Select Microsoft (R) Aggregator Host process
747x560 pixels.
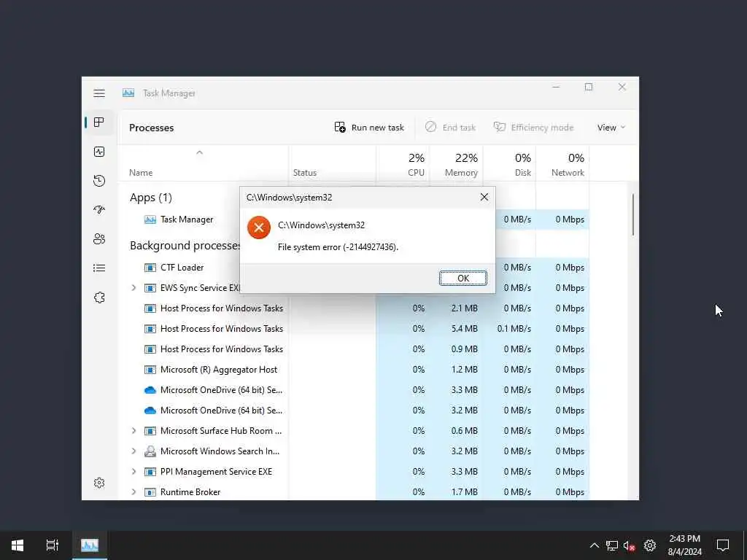354,370
